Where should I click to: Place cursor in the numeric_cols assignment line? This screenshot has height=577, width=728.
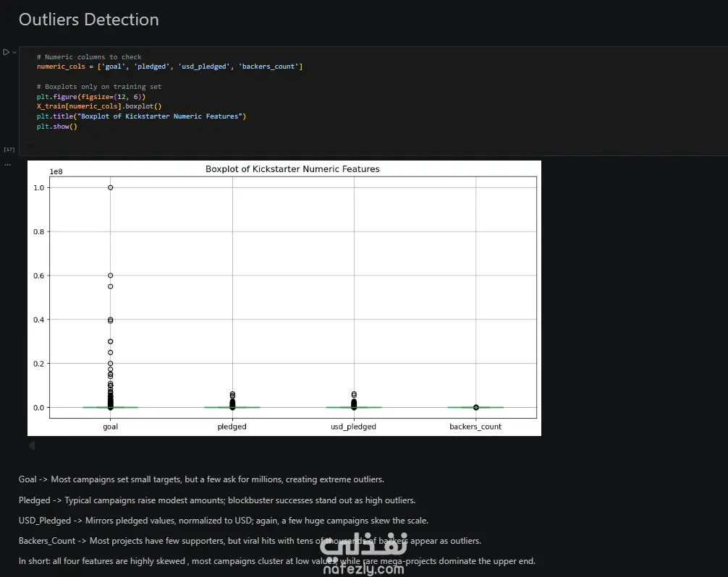click(x=169, y=67)
